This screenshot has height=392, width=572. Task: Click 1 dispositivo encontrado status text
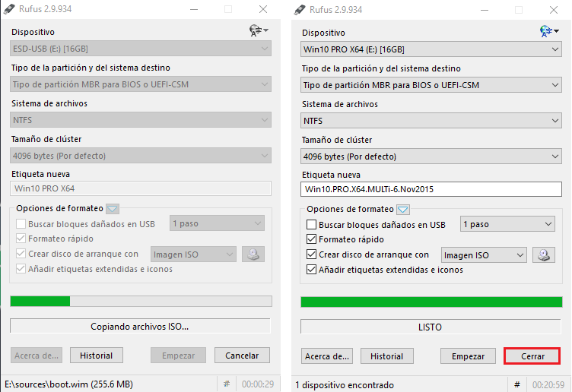pos(345,385)
